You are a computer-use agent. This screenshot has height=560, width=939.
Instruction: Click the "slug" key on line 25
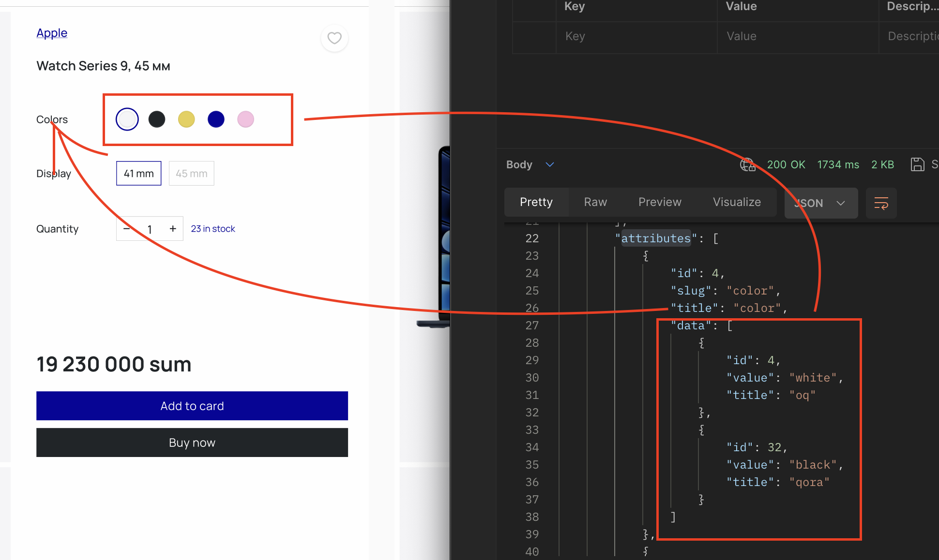(x=691, y=291)
